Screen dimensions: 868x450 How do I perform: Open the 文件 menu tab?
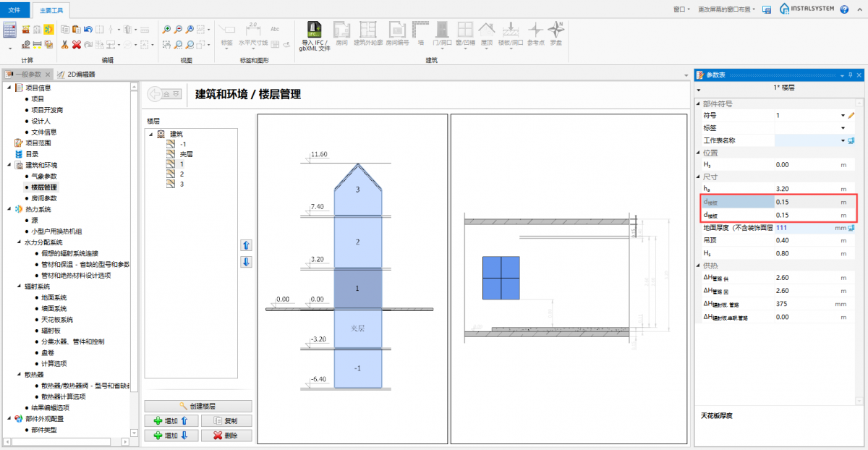[x=14, y=10]
